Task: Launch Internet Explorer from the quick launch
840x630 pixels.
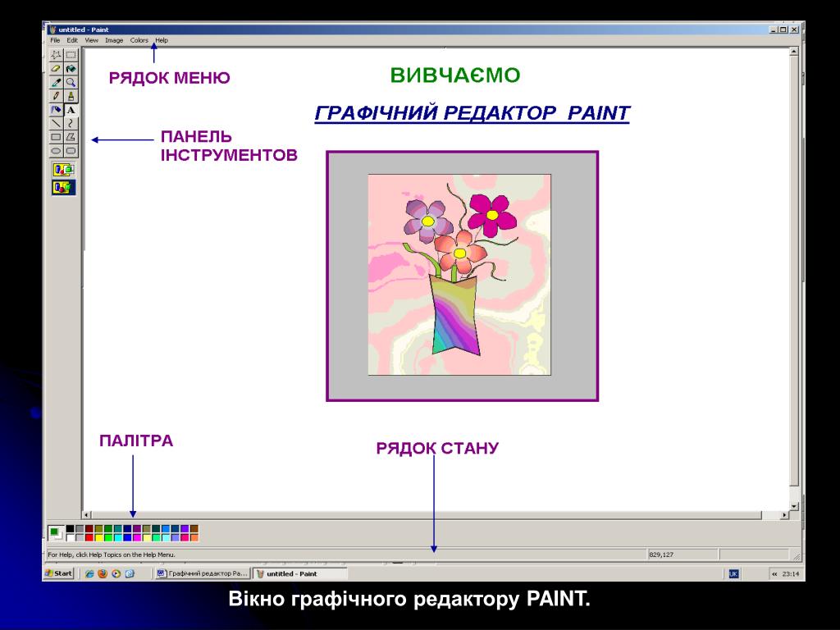Action: (x=89, y=573)
